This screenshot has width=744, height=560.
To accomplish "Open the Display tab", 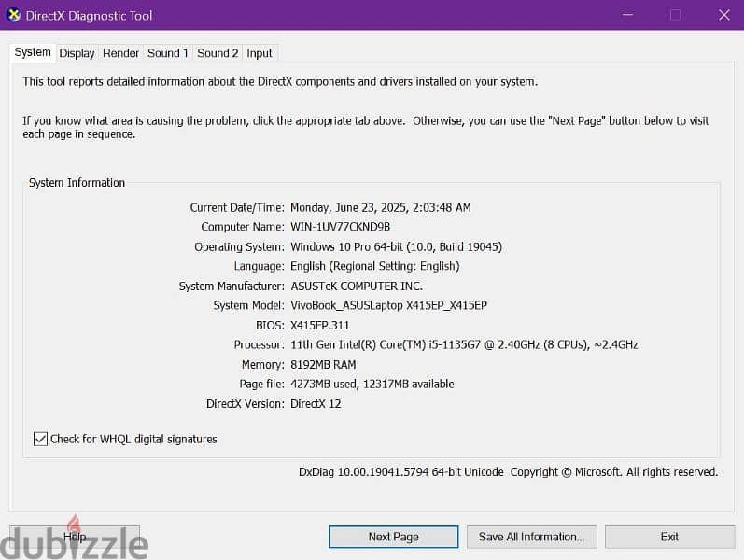I will [77, 53].
